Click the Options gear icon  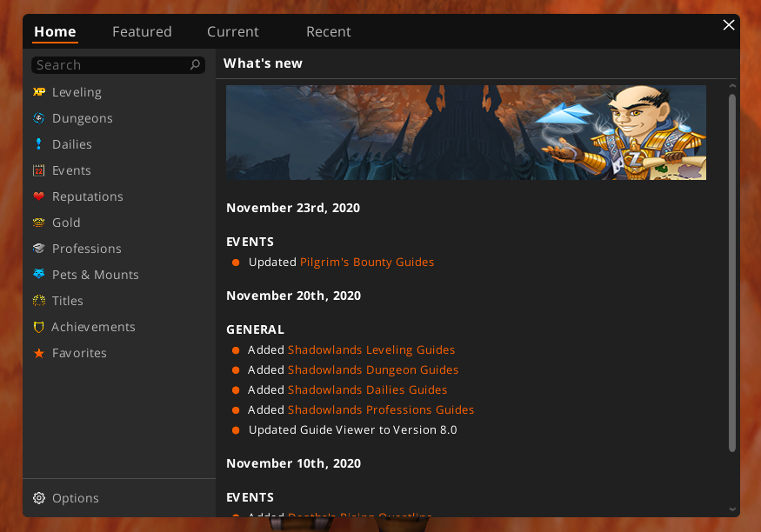tap(39, 498)
